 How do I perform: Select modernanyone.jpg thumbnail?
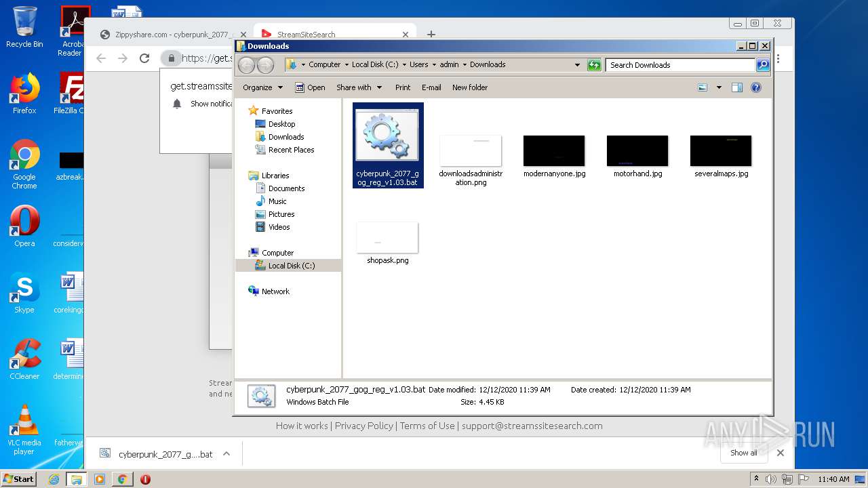point(554,156)
